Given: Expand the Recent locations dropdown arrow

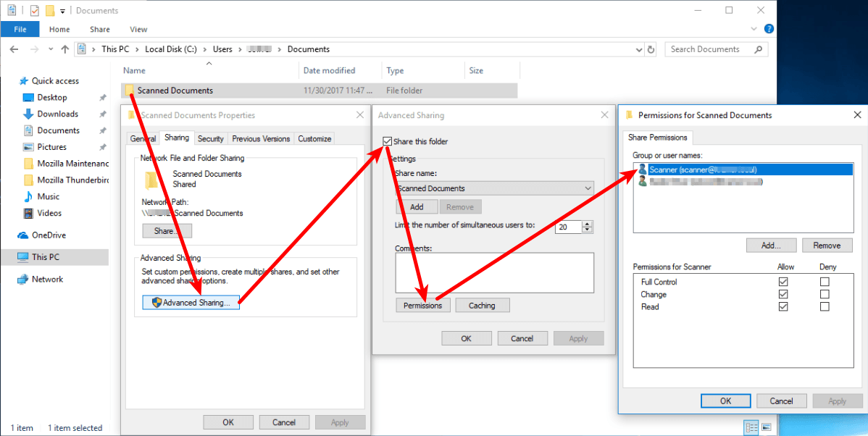Looking at the screenshot, I should [x=50, y=49].
